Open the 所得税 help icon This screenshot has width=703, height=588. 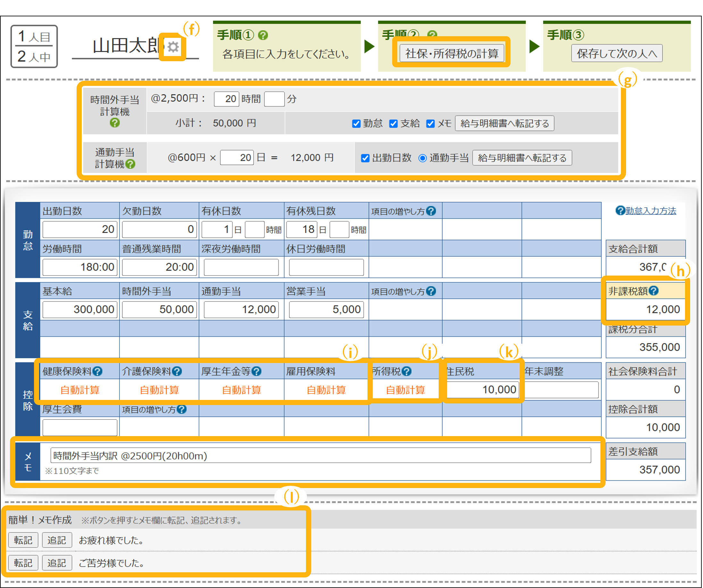406,371
